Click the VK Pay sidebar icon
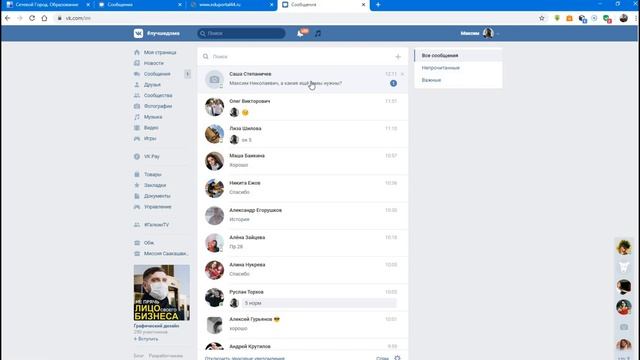 click(137, 156)
